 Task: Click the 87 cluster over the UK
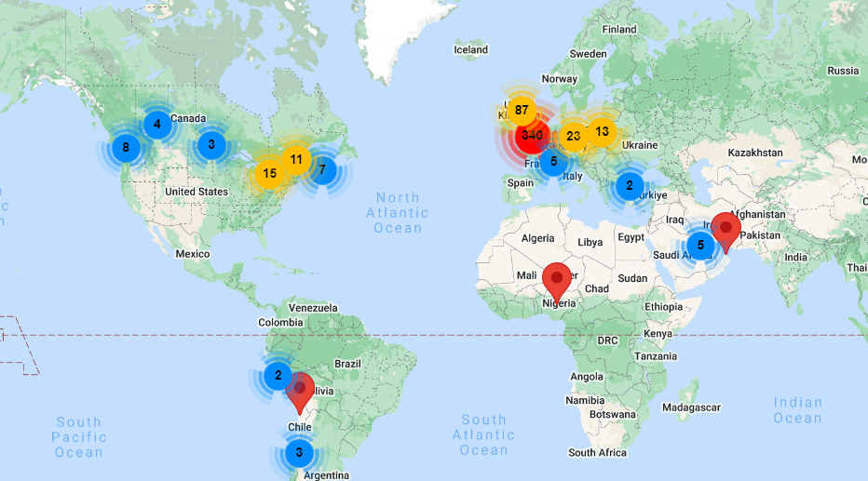522,110
